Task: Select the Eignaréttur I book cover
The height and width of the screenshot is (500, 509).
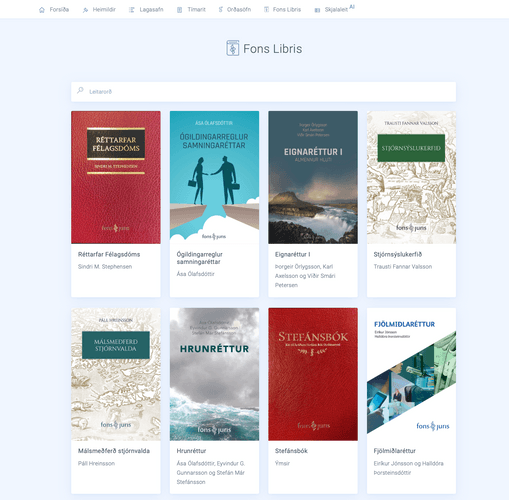Action: coord(313,177)
